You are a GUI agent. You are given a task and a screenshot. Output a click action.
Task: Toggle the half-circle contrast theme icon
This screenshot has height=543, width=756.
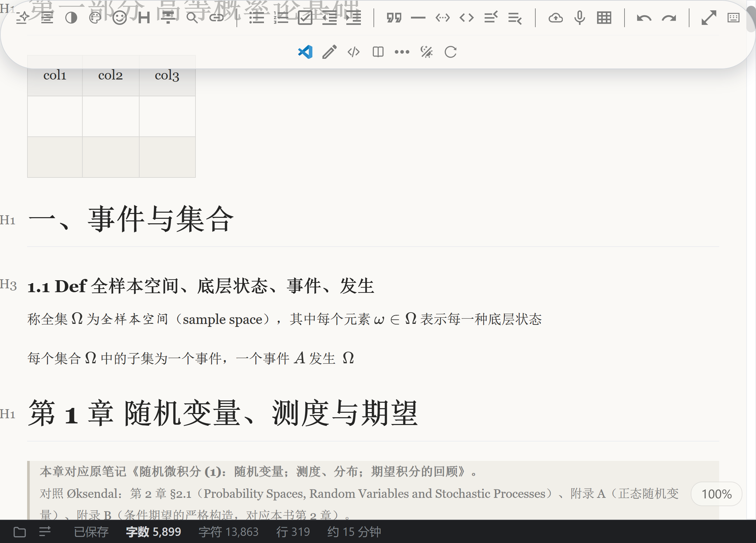(x=71, y=18)
